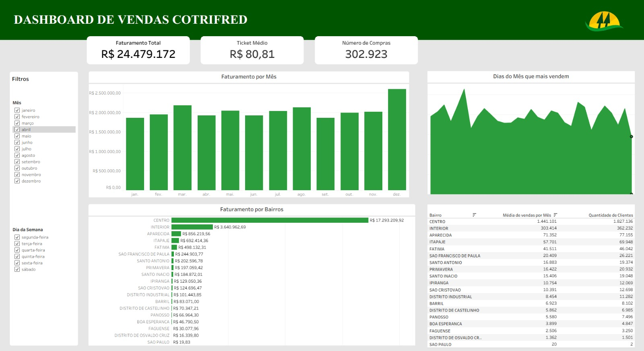Click the PRIMAVERA table row

click(531, 269)
